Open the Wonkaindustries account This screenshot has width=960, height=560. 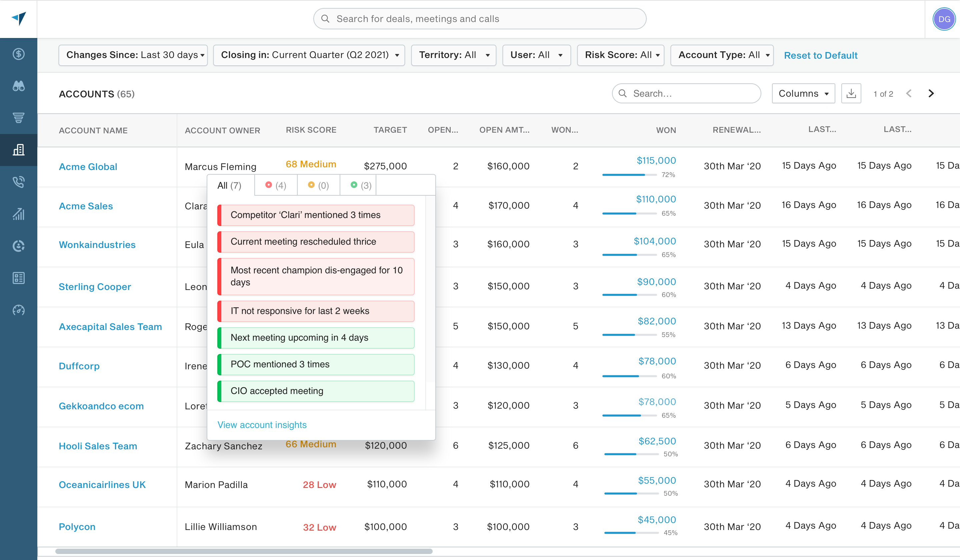pyautogui.click(x=97, y=245)
